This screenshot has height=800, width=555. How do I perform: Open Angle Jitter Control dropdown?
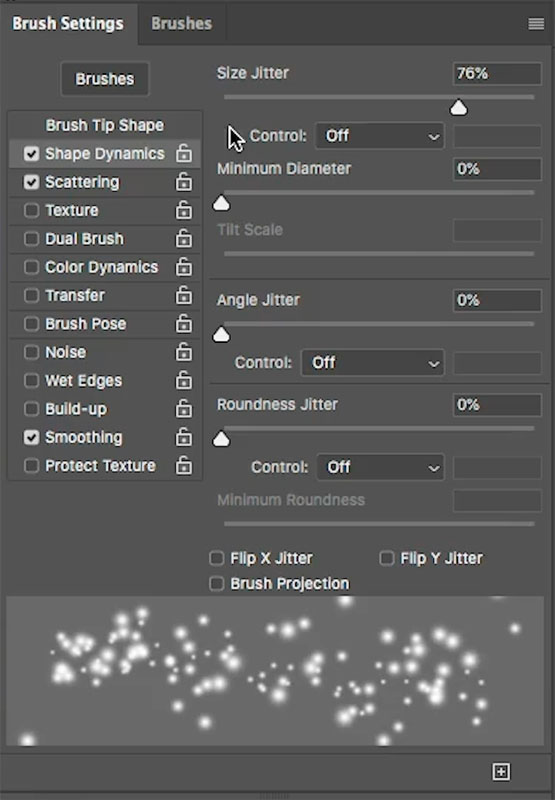[x=372, y=363]
